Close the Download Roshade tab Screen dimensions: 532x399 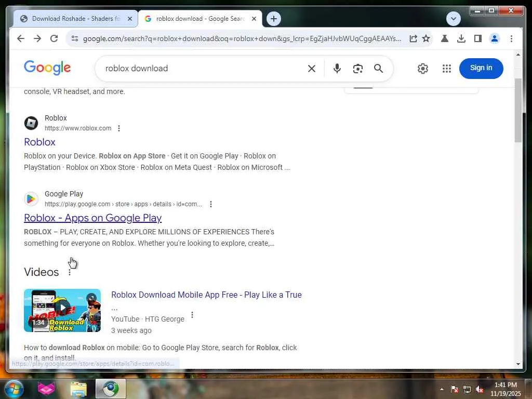129,19
